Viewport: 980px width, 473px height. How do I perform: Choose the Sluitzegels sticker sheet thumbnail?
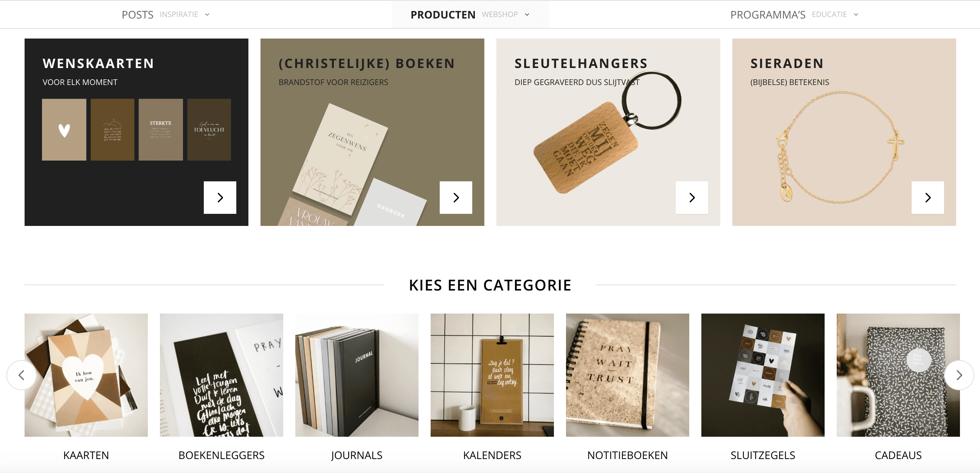(x=763, y=375)
